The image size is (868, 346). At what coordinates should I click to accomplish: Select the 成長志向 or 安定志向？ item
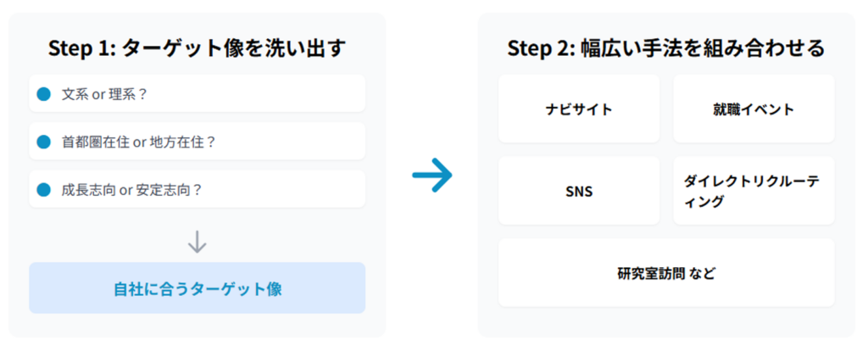point(197,190)
